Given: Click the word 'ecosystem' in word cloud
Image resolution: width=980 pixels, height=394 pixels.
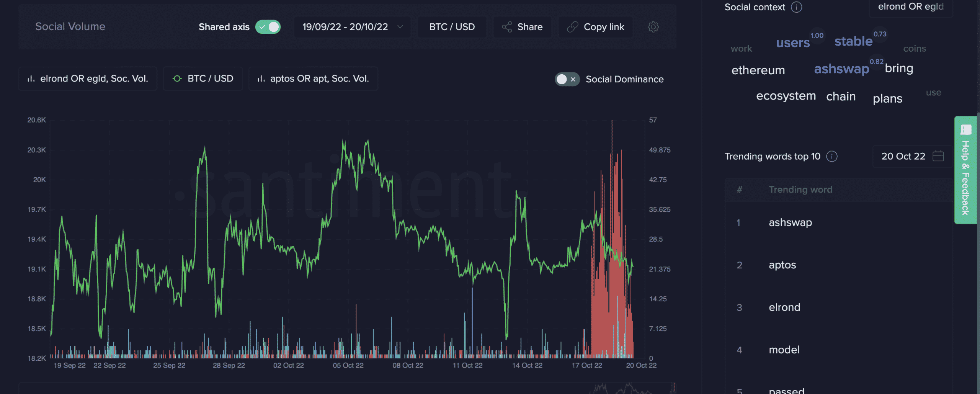Looking at the screenshot, I should tap(786, 96).
